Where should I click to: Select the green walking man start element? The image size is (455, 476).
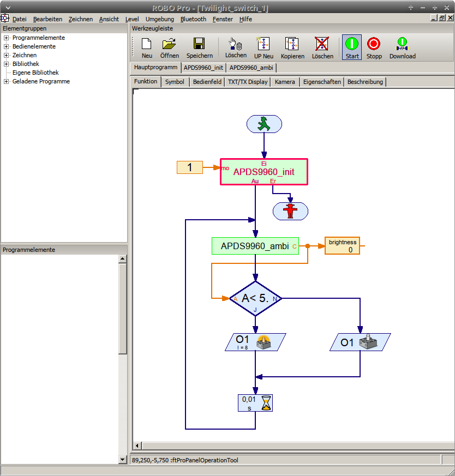[x=264, y=124]
